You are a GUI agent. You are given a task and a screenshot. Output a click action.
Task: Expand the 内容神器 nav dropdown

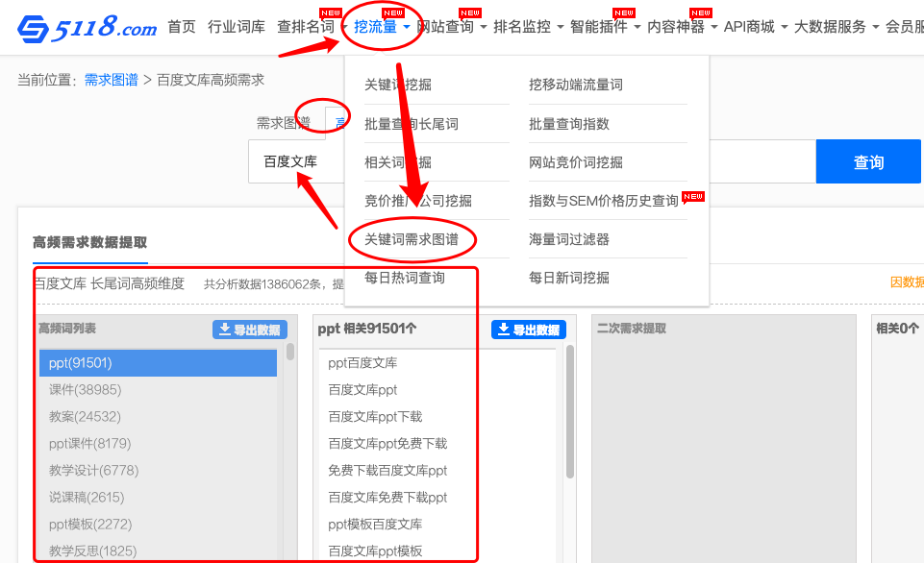(x=683, y=27)
